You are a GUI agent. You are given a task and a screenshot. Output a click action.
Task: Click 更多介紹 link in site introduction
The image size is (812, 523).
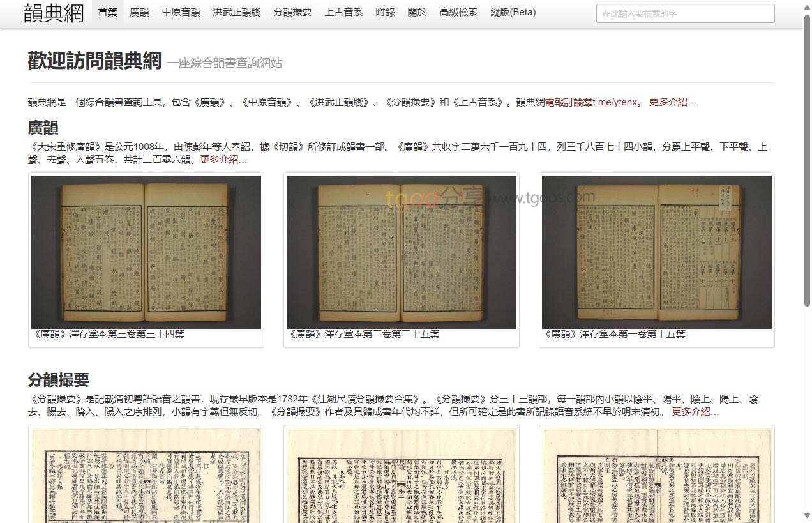point(672,102)
